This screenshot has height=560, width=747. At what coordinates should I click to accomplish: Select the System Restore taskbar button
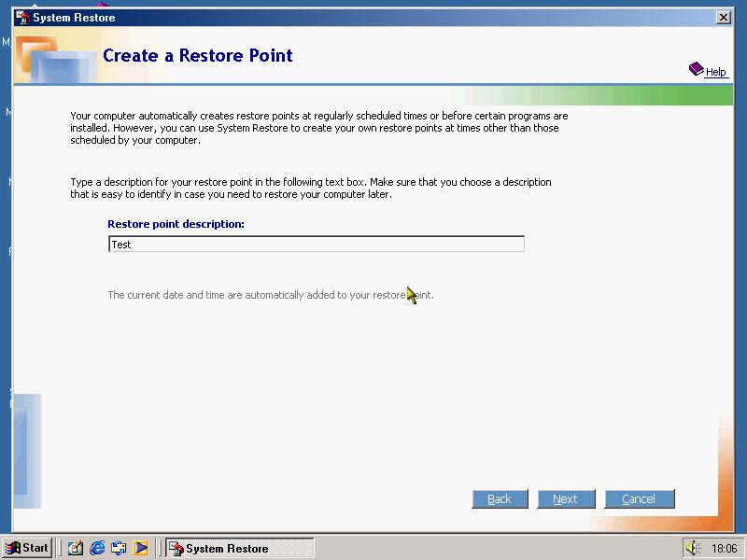pos(239,548)
